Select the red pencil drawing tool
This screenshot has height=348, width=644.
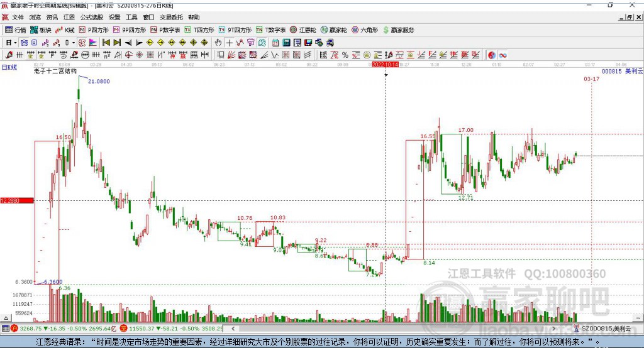pyautogui.click(x=9, y=55)
